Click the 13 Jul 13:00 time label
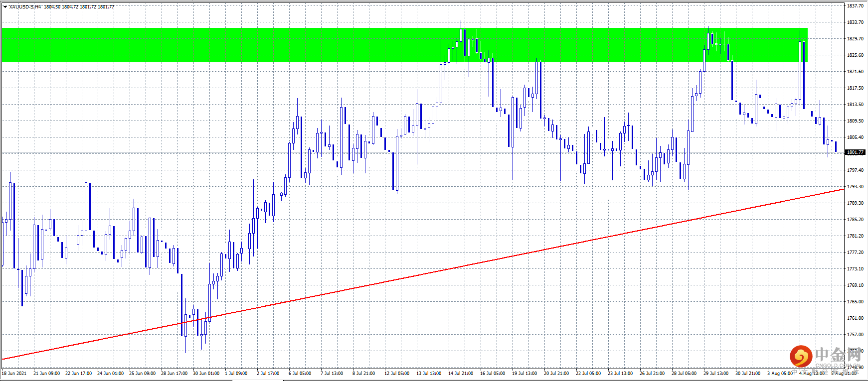868x381 pixels. tap(429, 374)
